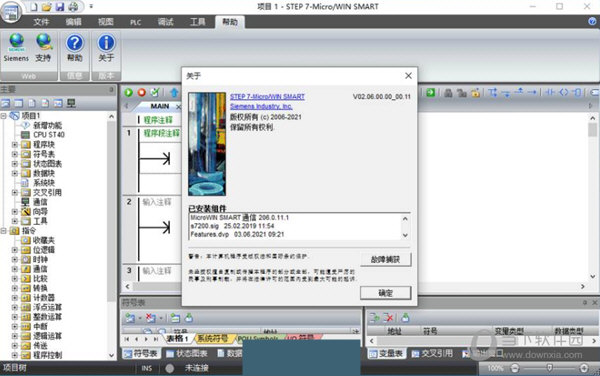Click the add row icon in variable table
This screenshot has width=600, height=376.
pyautogui.click(x=374, y=317)
